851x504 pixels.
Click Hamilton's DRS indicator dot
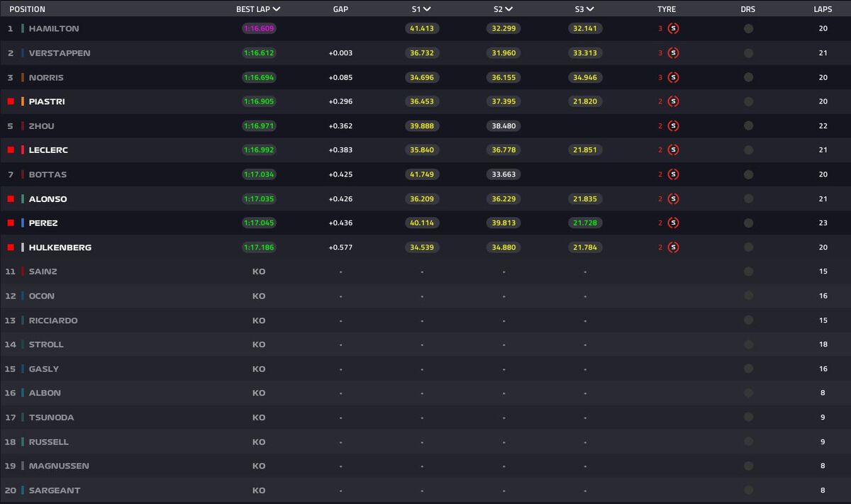point(748,28)
